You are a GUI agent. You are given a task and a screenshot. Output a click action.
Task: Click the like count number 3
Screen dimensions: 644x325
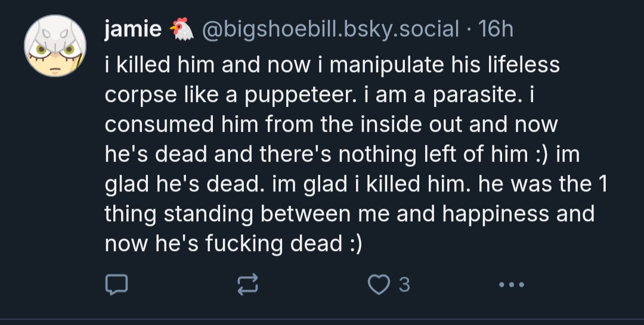[x=404, y=284]
